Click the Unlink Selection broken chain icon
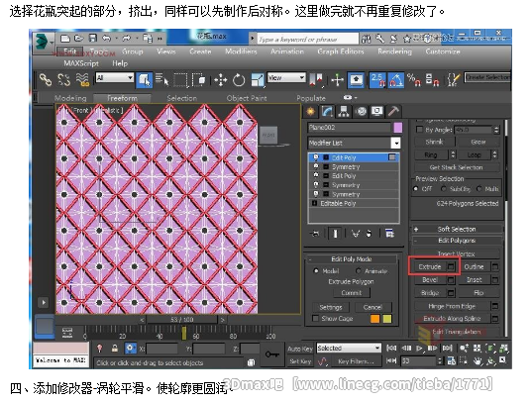Viewport: 532px width, 403px height. pyautogui.click(x=63, y=80)
